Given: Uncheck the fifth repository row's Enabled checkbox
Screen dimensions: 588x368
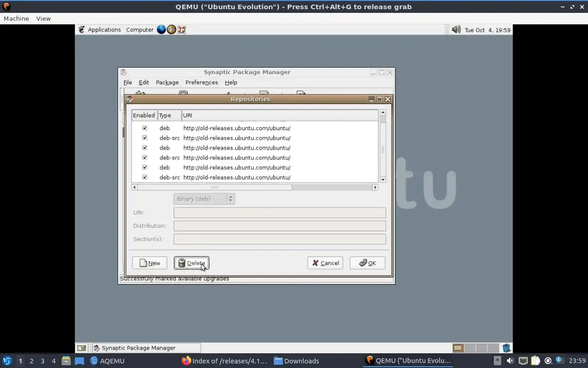Looking at the screenshot, I should [x=145, y=167].
